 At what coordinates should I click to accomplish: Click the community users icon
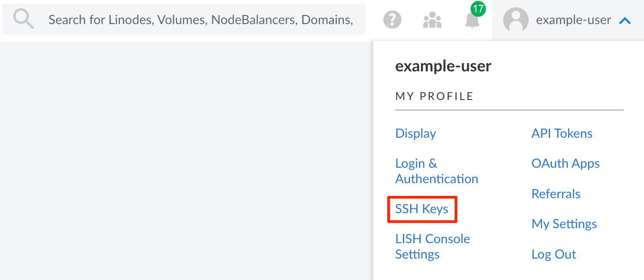pyautogui.click(x=431, y=20)
